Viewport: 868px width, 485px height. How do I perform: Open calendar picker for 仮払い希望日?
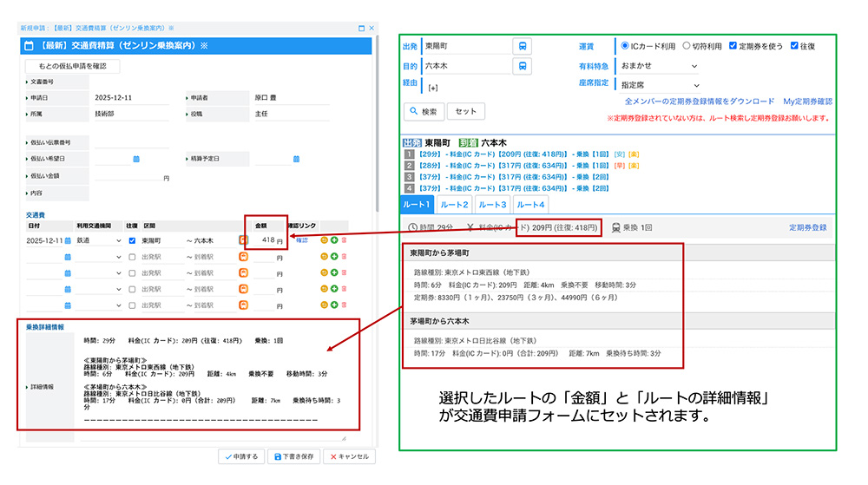click(x=136, y=159)
